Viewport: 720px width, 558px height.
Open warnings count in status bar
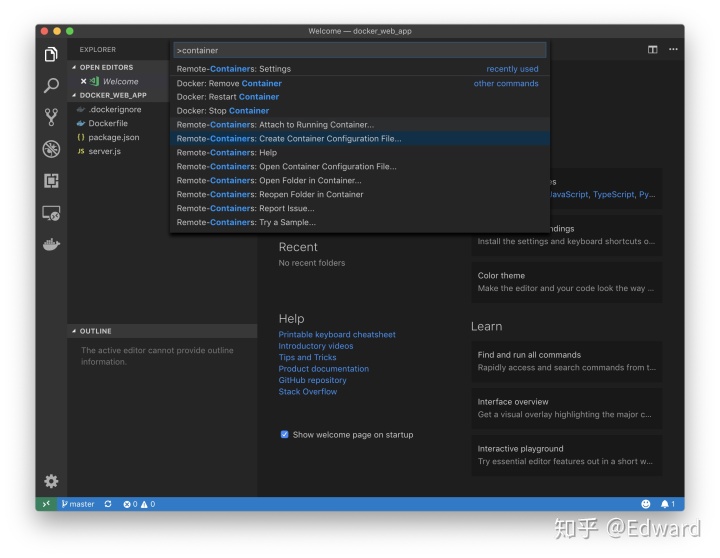tap(148, 504)
